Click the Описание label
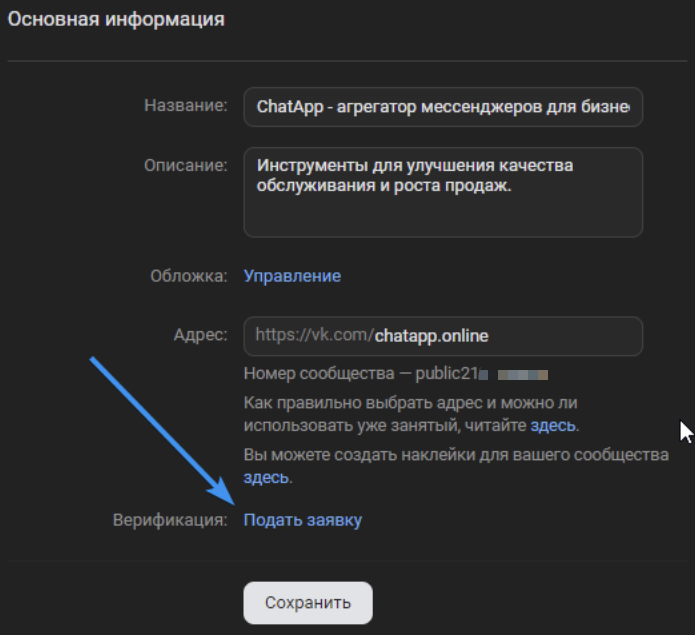Image resolution: width=695 pixels, height=635 pixels. [x=186, y=164]
